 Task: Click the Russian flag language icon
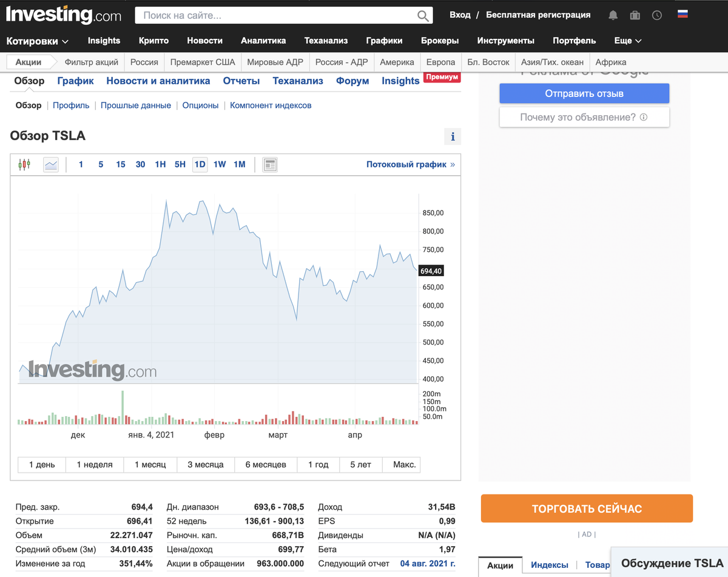(682, 15)
